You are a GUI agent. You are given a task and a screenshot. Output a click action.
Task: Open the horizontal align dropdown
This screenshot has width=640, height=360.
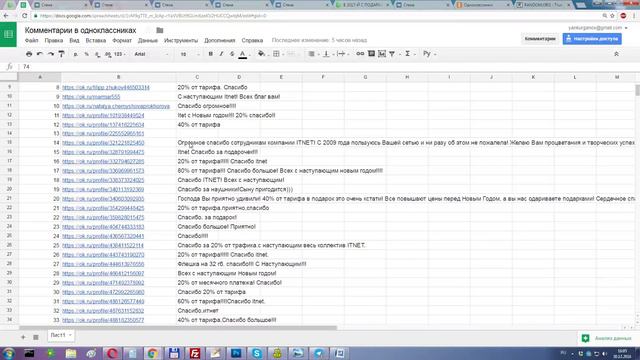pos(313,54)
